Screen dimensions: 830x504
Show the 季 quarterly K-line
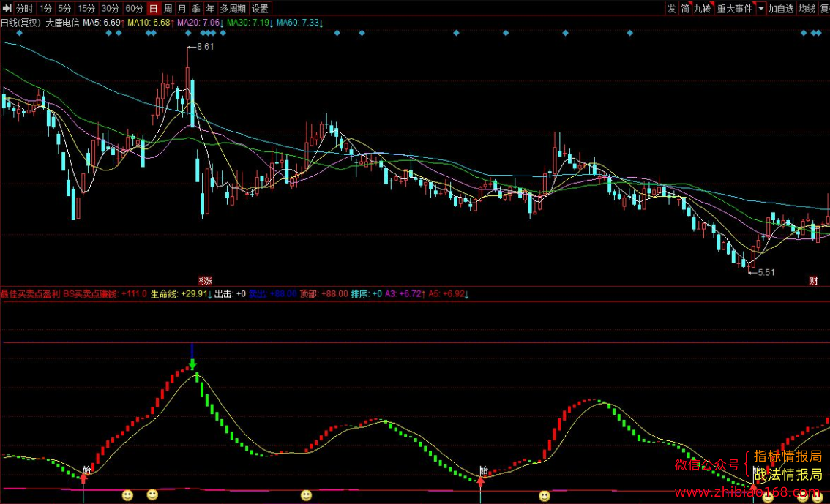[x=196, y=9]
